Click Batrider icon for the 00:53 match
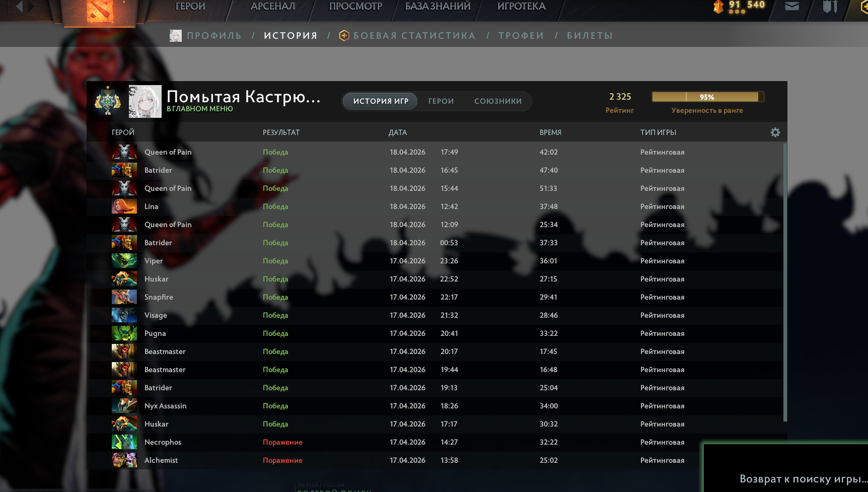 (x=124, y=243)
